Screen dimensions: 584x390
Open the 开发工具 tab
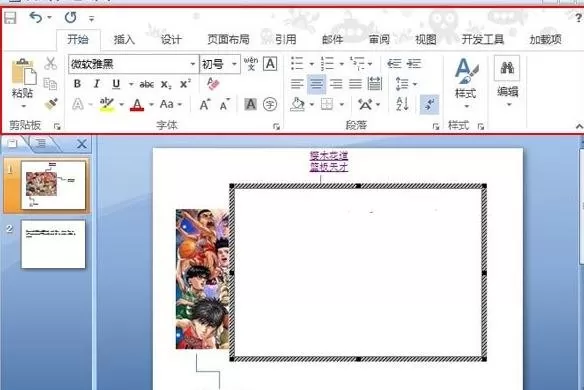[x=483, y=39]
